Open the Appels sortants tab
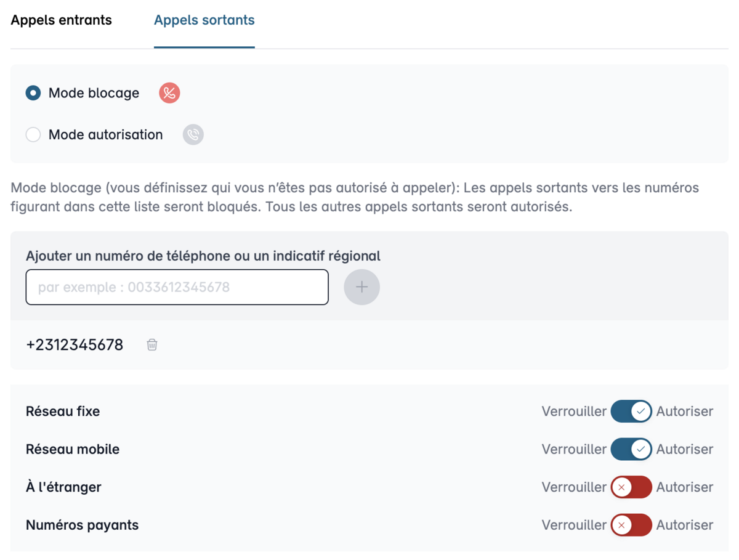 (204, 20)
